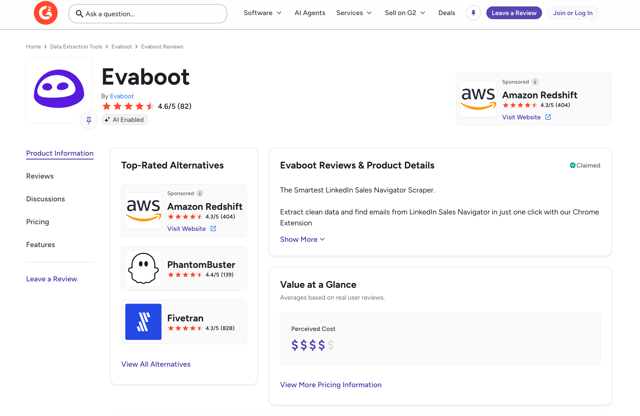The height and width of the screenshot is (416, 640).
Task: Click the external link icon in the Alternatives Redshift card
Action: [x=213, y=229]
